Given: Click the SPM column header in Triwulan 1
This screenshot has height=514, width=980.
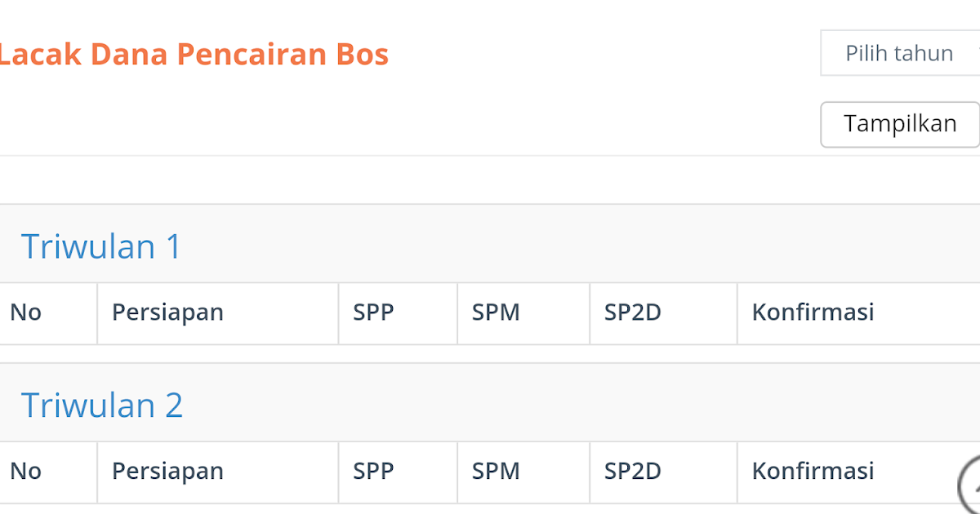Looking at the screenshot, I should (x=495, y=312).
